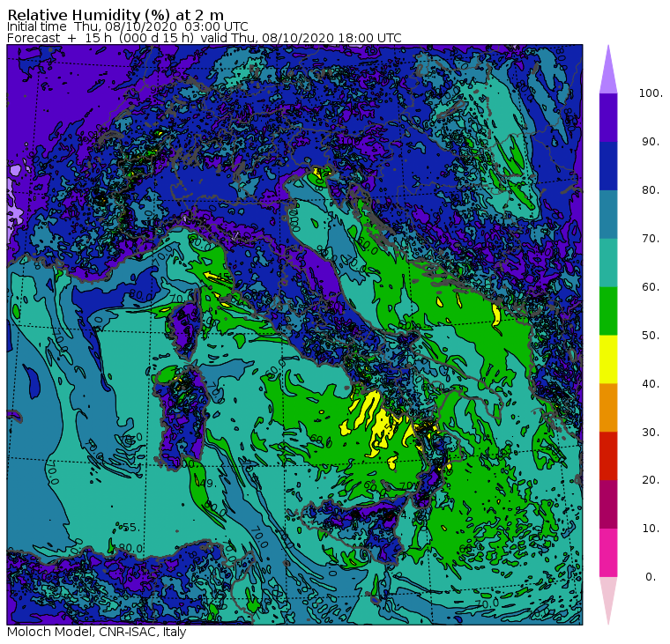Image resolution: width=670 pixels, height=644 pixels.
Task: Click the '20.' colorbar label
Action: coord(651,480)
